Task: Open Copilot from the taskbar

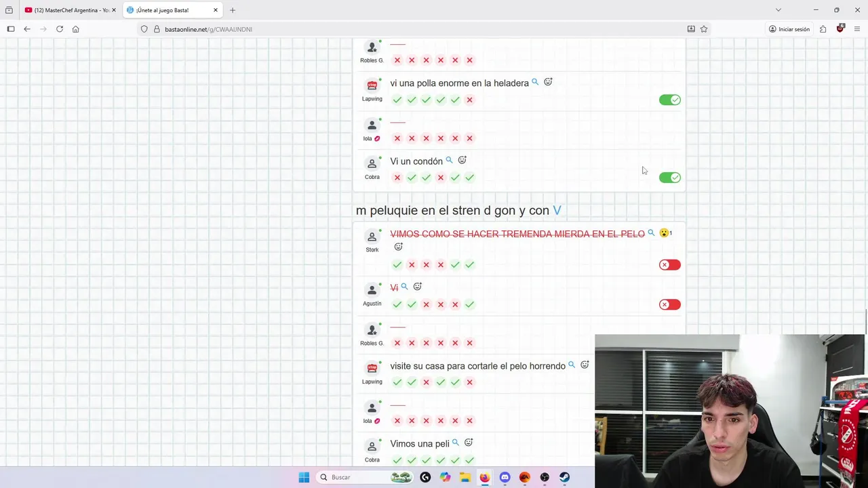Action: coord(445,477)
